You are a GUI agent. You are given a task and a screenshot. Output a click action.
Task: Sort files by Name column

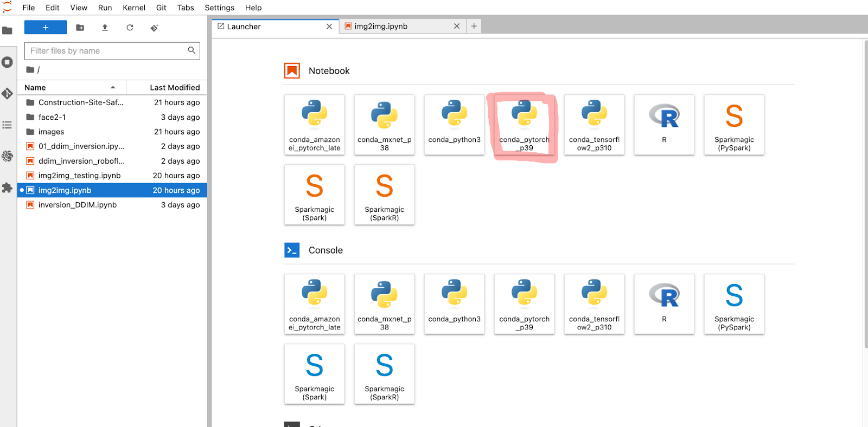click(72, 87)
